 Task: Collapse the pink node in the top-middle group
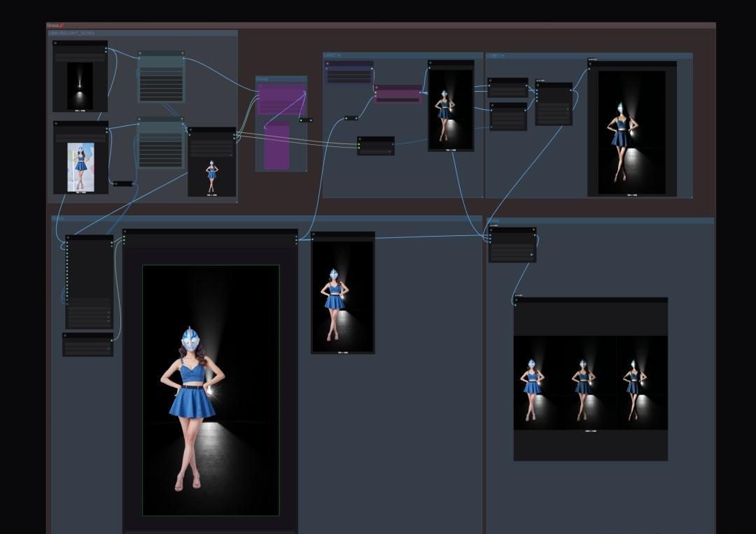[x=377, y=87]
